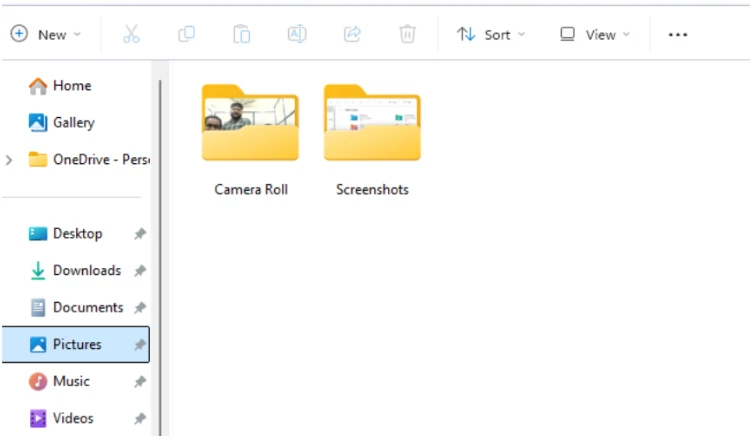750x436 pixels.
Task: Click the Sort button label
Action: pyautogui.click(x=497, y=35)
